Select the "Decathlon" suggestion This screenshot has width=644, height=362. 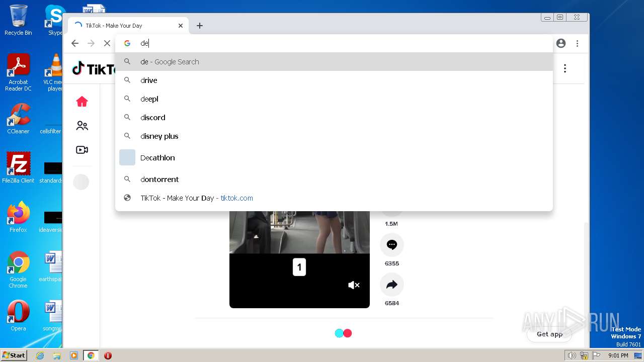pos(334,158)
